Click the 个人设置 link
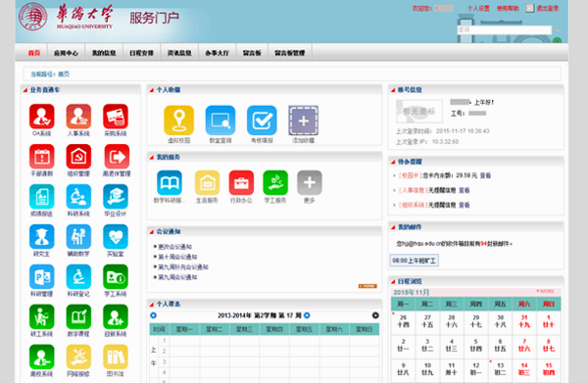 [x=478, y=8]
